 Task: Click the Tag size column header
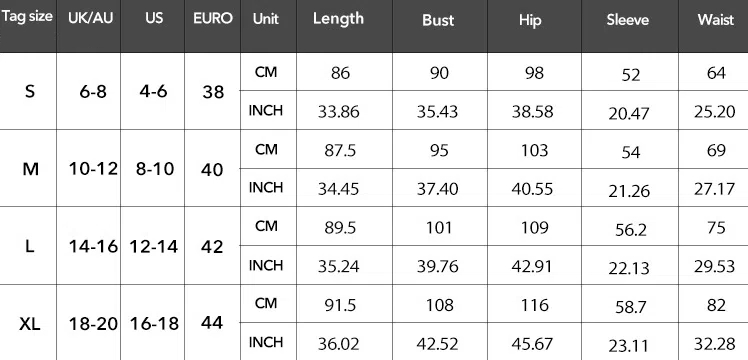[x=27, y=17]
